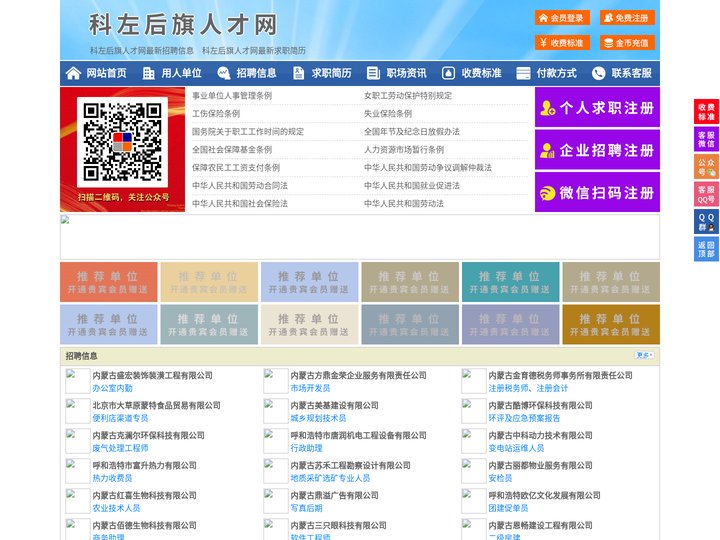The image size is (720, 540).
Task: Click logo thumbnail of 内蒙古酷博环保科技有限公司
Action: click(473, 411)
